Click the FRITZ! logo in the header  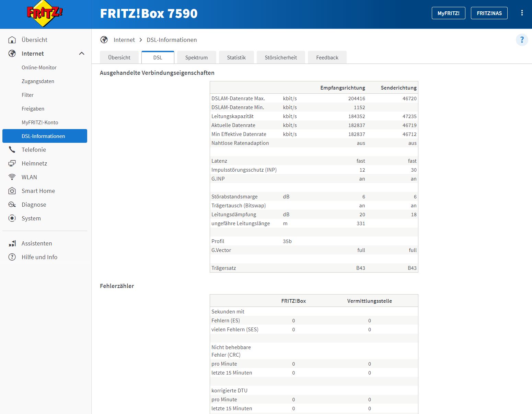45,14
